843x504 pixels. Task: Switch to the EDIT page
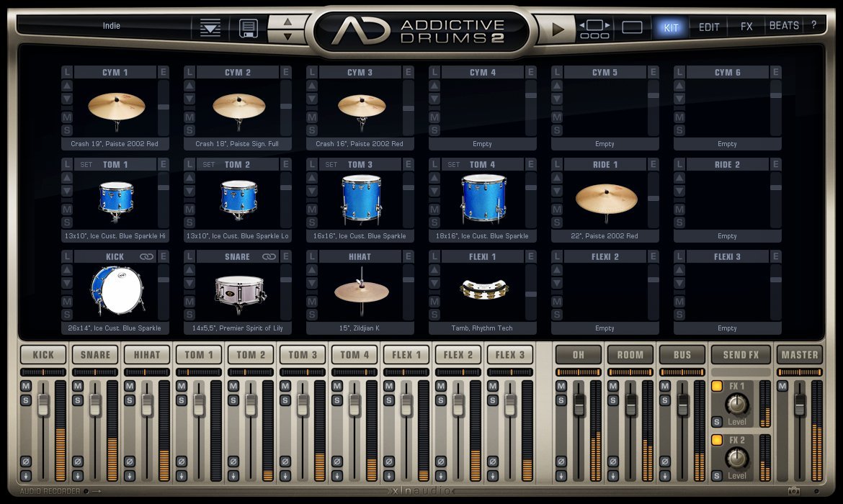click(x=708, y=27)
